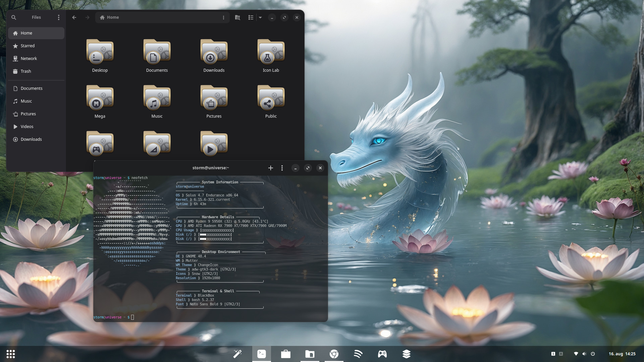Open Pictures bookmark in the Files sidebar

point(36,114)
